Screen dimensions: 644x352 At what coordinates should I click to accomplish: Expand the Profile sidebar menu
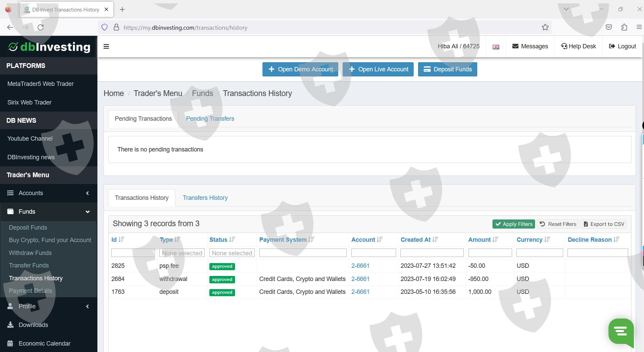pos(49,306)
